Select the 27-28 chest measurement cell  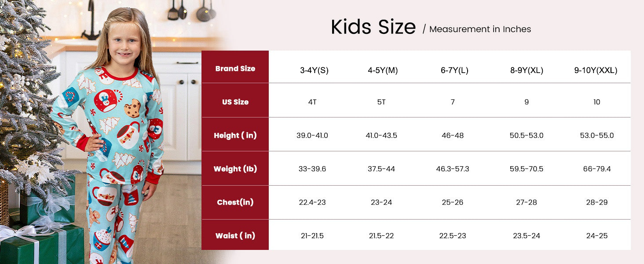click(527, 202)
